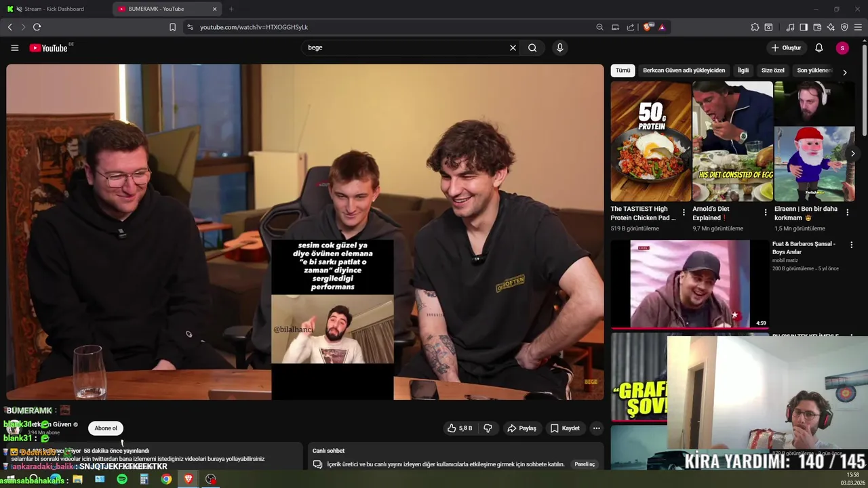Click the Paylaş share button
This screenshot has width=868, height=488.
[521, 428]
